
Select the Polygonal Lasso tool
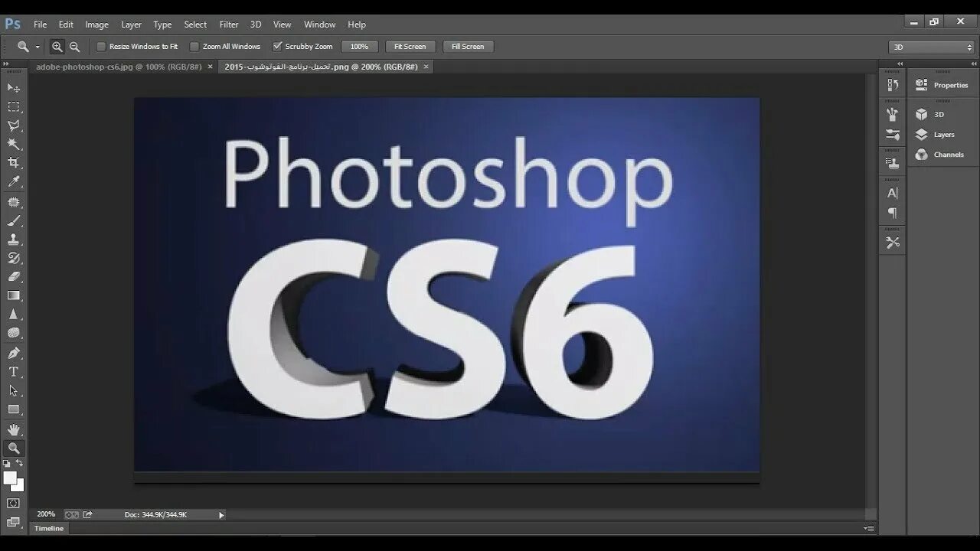pyautogui.click(x=14, y=126)
